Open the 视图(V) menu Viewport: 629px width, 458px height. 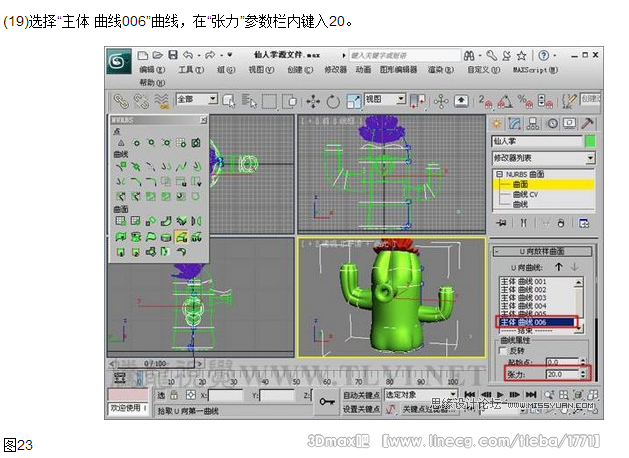coord(261,70)
